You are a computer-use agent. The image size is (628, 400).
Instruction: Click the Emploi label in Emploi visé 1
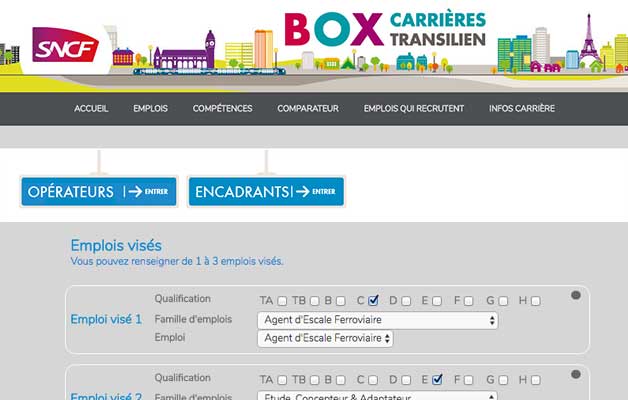(x=170, y=338)
